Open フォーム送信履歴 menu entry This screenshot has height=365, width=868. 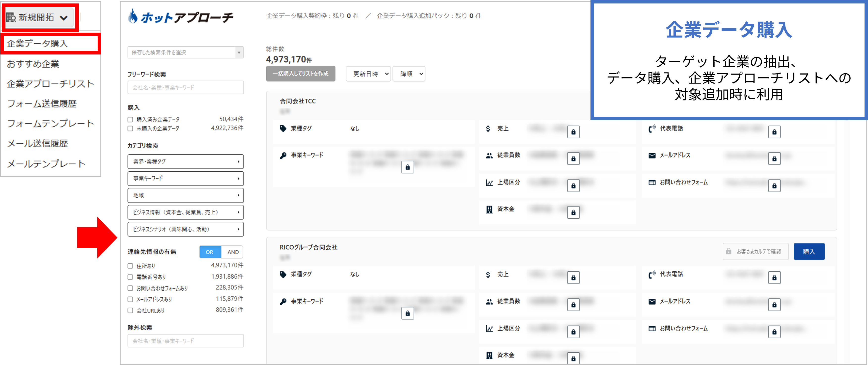pos(42,103)
